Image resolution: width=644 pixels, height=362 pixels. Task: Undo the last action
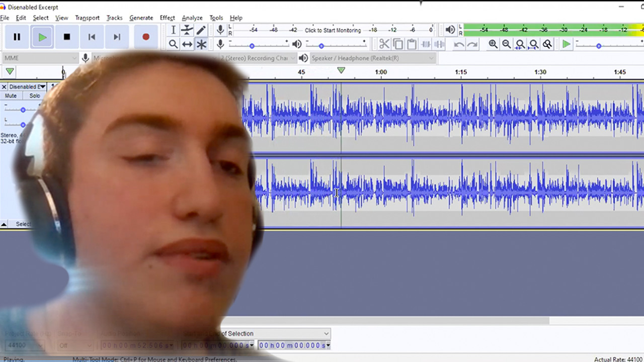[x=459, y=44]
